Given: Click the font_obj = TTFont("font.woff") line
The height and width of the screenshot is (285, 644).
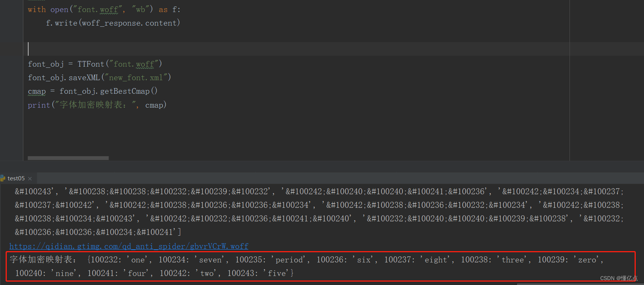Looking at the screenshot, I should tap(95, 64).
